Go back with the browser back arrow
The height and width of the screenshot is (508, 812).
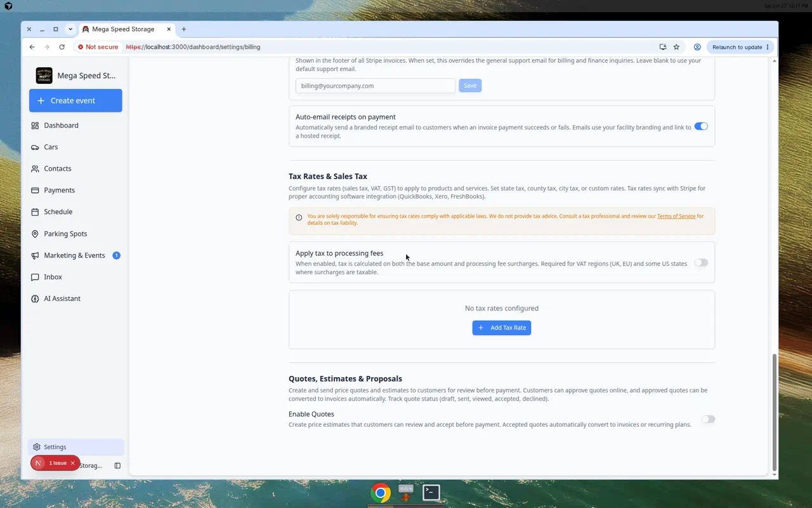[32, 47]
